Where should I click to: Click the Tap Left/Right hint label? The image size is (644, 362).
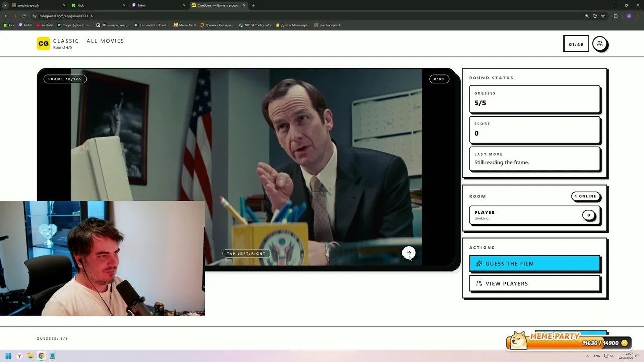coord(246,253)
